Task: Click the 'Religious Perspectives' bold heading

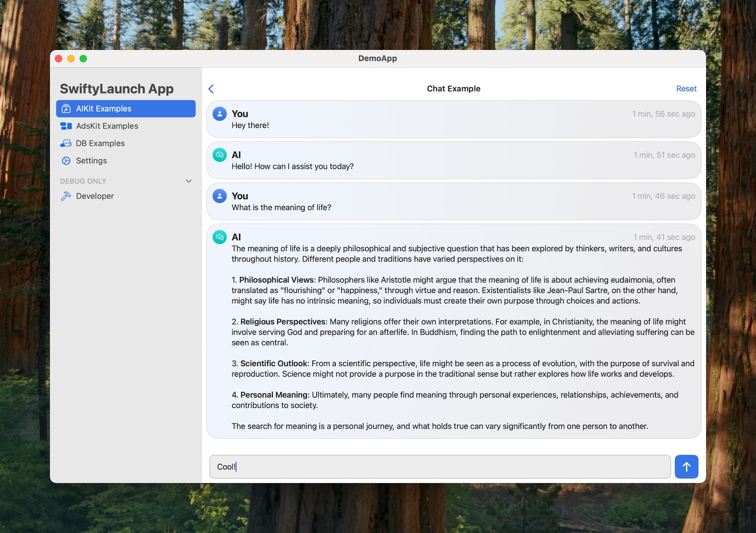Action: click(x=283, y=322)
